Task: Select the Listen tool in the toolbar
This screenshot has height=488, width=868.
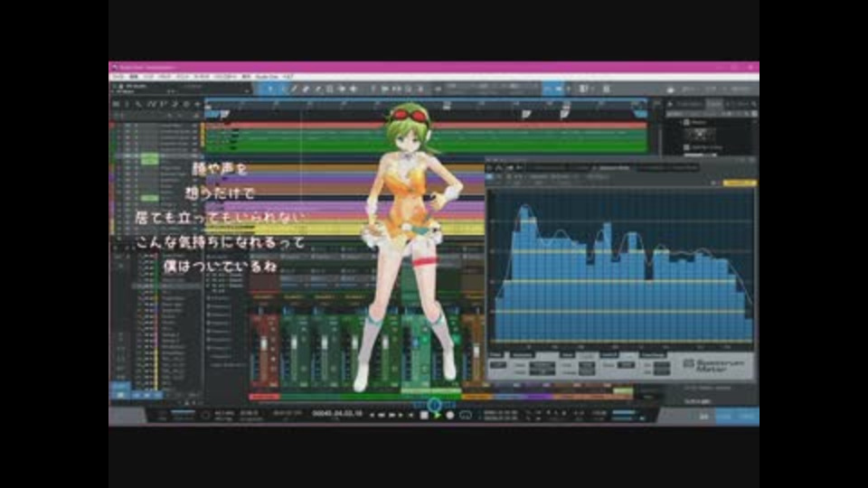Action: point(354,89)
